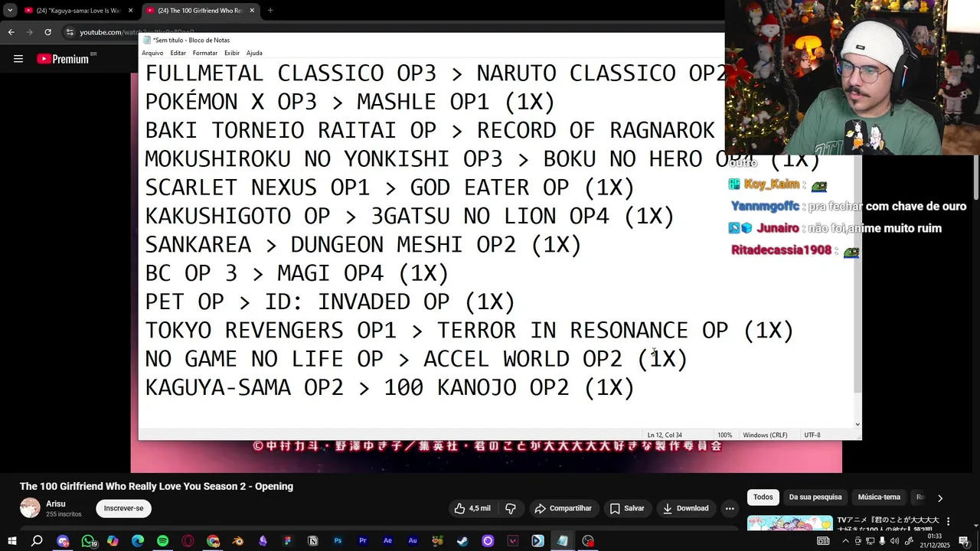The image size is (980, 551).
Task: Open After Effects from the taskbar
Action: point(387,541)
